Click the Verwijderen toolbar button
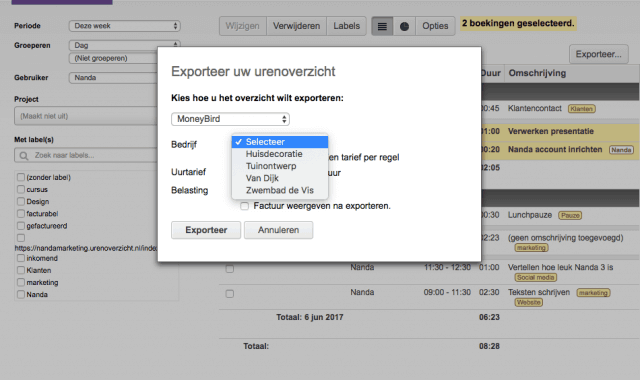Viewport: 640px width, 380px height. click(296, 26)
